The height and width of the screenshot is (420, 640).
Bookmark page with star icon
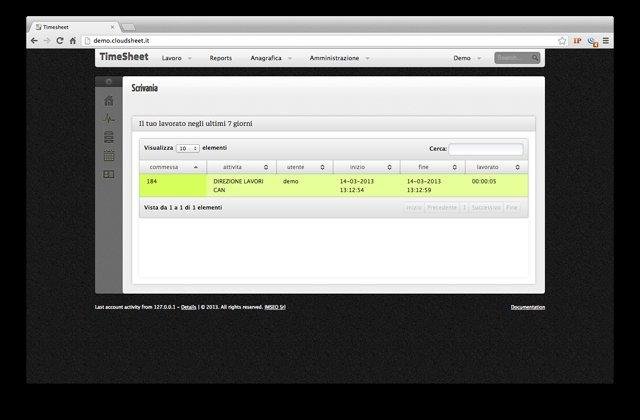click(562, 40)
